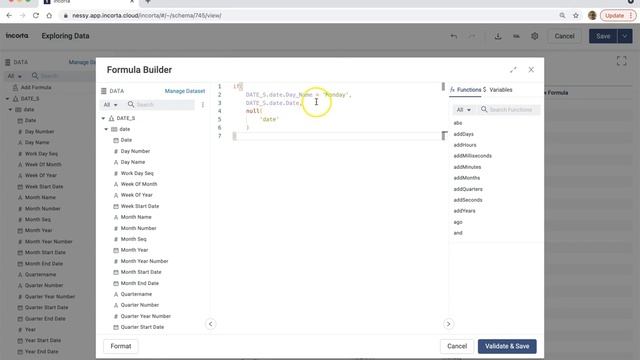Screen dimensions: 640x360
Task: Click the download icon in Incorta toolbar
Action: 498,36
